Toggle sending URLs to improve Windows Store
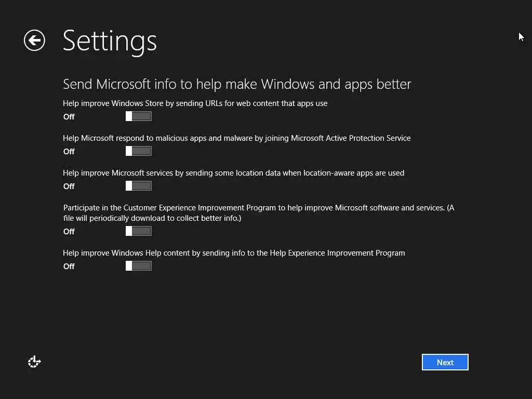This screenshot has width=532, height=399. (x=138, y=116)
